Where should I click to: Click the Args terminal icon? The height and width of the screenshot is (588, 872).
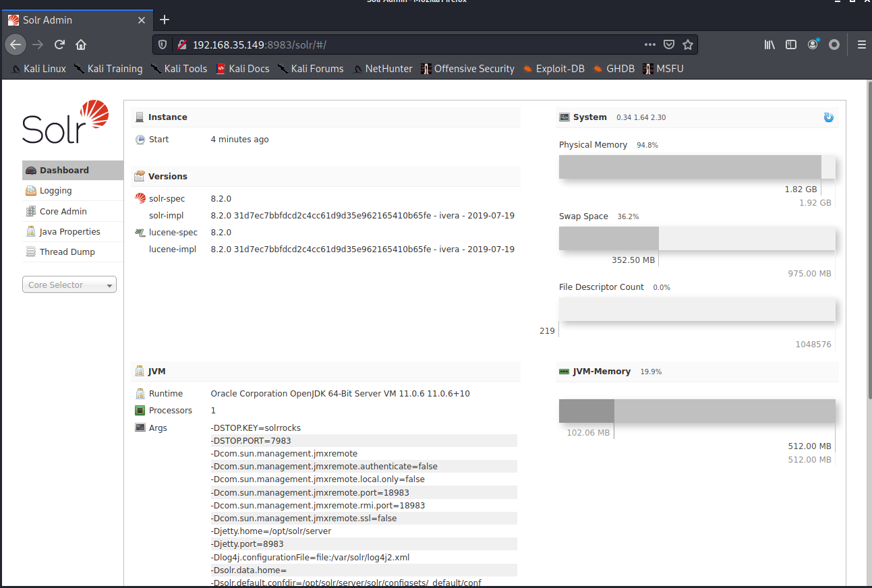(140, 428)
